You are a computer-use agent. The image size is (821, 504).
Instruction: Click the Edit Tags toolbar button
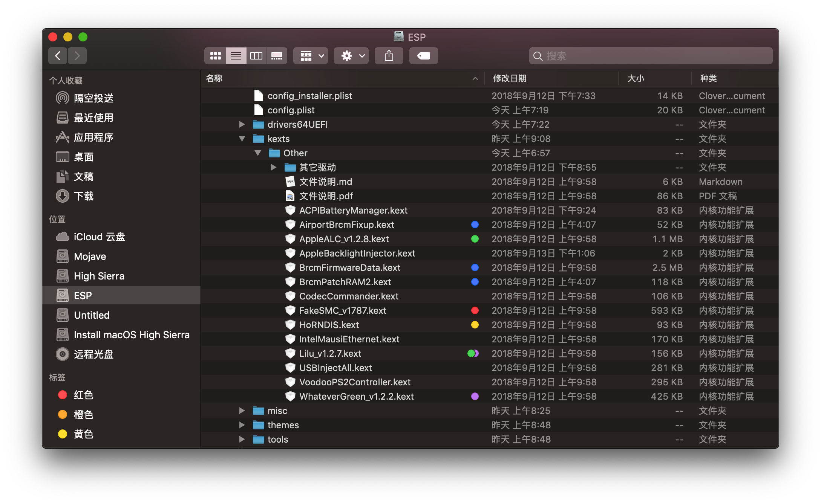point(423,56)
